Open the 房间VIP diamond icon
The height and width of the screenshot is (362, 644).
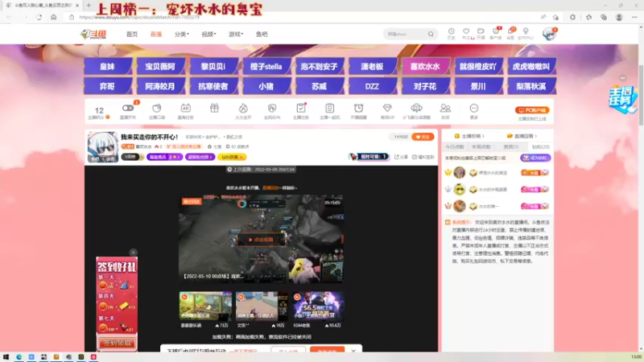(x=387, y=108)
